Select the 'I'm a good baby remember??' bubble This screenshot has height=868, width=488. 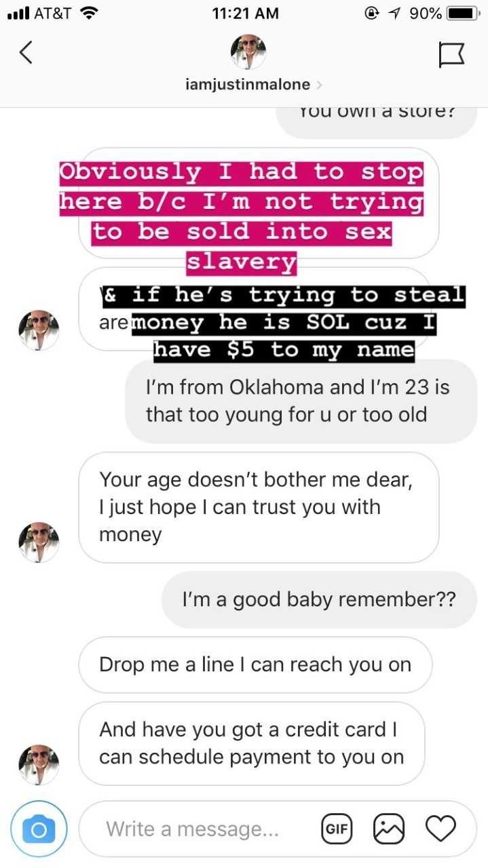[x=319, y=599]
